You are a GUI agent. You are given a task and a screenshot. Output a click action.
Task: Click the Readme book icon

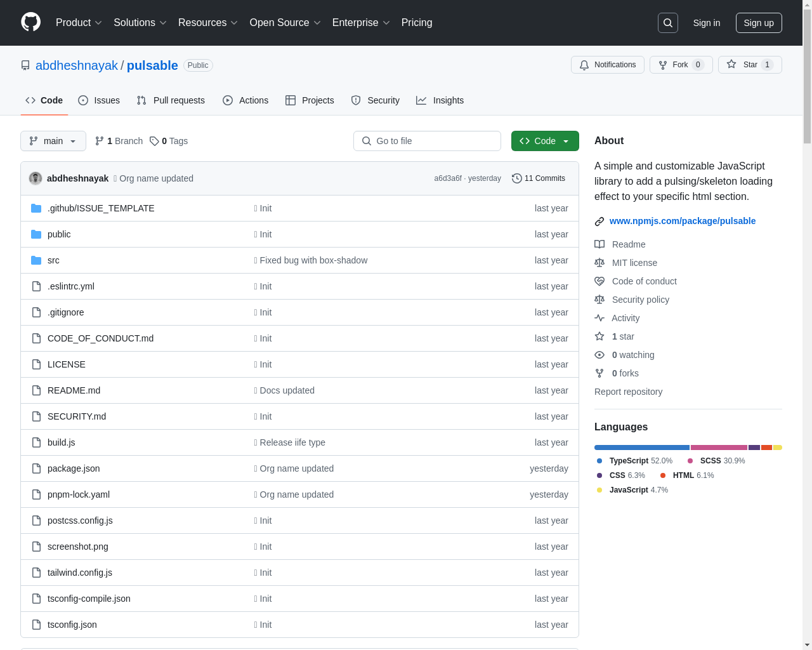[x=599, y=244]
